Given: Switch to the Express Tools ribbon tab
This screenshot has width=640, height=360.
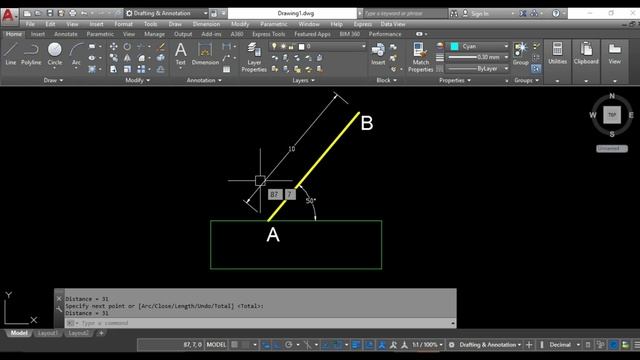Looking at the screenshot, I should pyautogui.click(x=269, y=34).
